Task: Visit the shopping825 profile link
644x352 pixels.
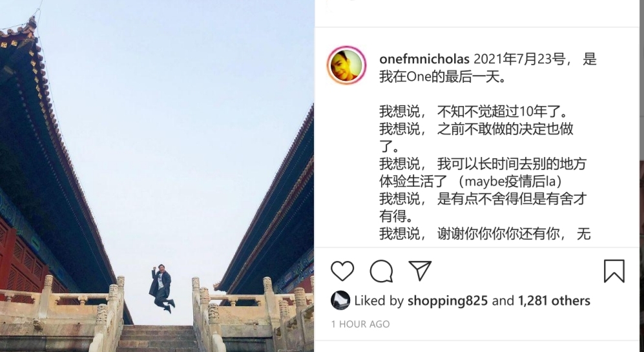Action: pyautogui.click(x=447, y=301)
